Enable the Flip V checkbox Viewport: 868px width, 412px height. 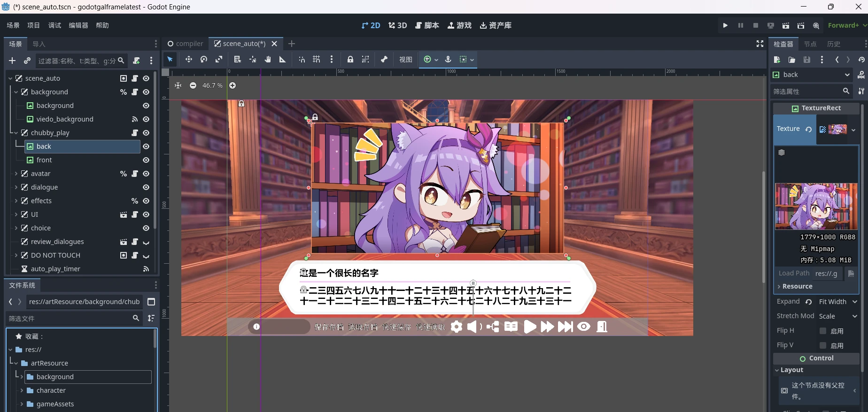point(823,345)
